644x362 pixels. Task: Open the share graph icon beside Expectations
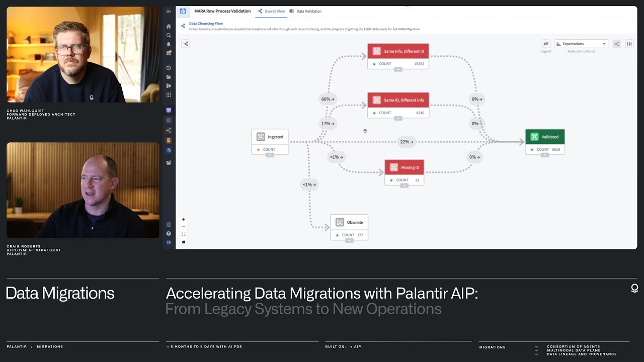pyautogui.click(x=617, y=44)
